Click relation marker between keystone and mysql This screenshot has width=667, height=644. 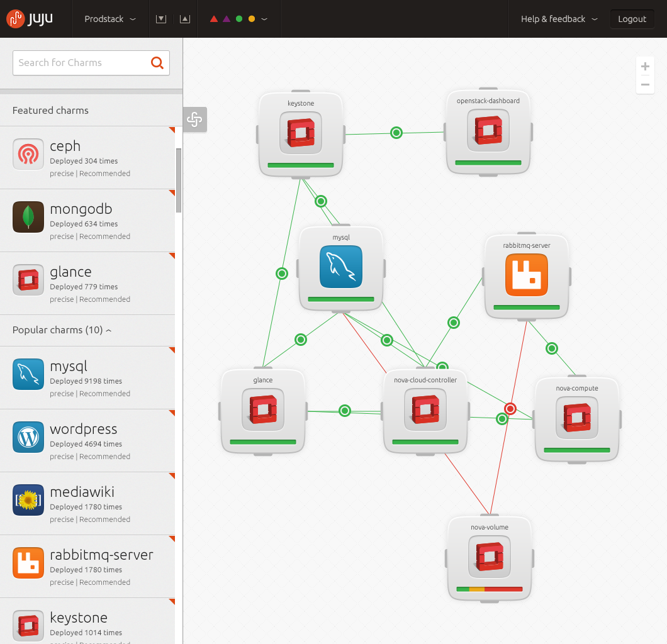(321, 201)
